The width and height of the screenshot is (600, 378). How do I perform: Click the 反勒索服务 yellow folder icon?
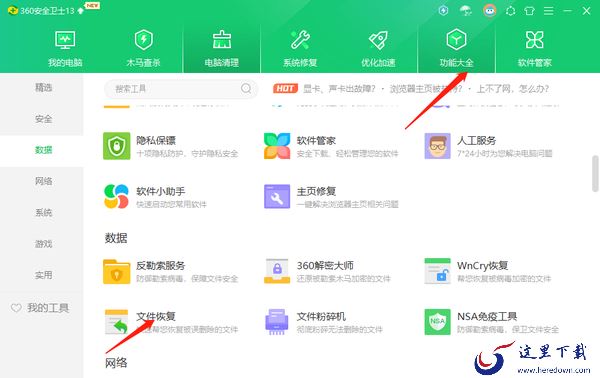[116, 271]
